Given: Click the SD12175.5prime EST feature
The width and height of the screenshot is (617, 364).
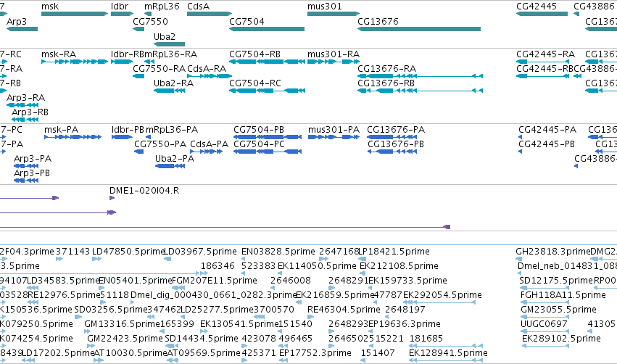Looking at the screenshot, I should coord(545,288).
